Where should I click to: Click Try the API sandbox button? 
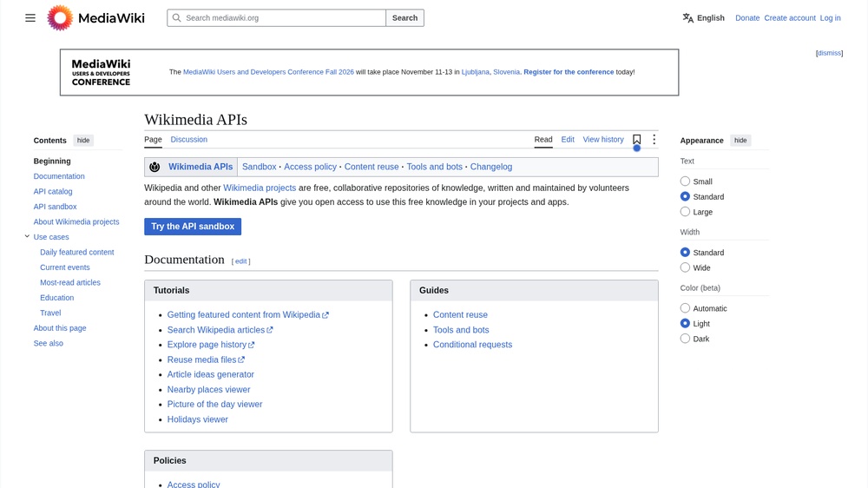pos(193,227)
